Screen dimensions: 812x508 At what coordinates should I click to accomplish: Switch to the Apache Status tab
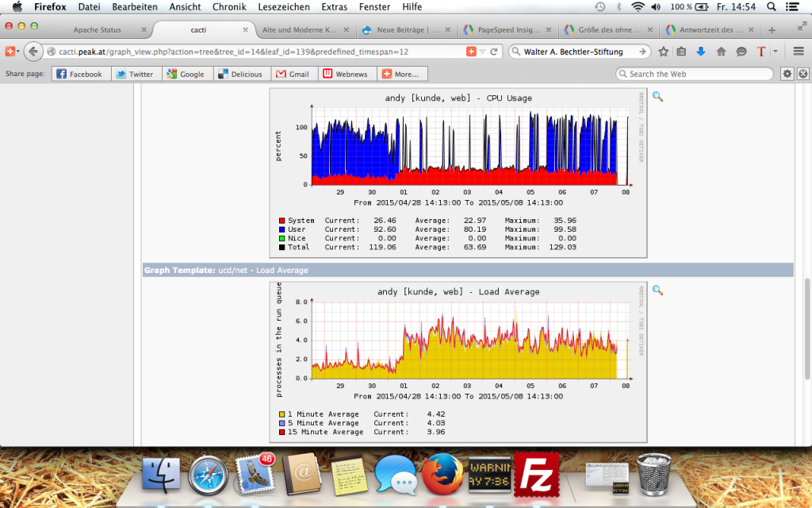coord(97,30)
